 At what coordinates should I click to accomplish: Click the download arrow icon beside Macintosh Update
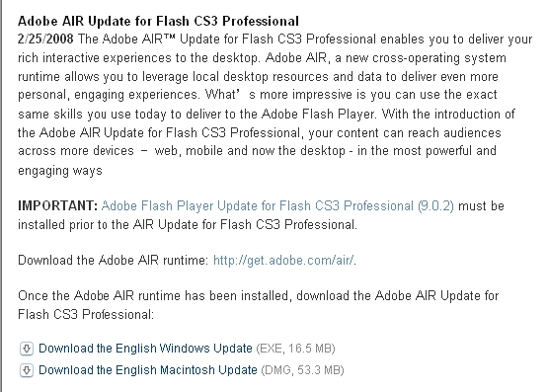pyautogui.click(x=27, y=370)
